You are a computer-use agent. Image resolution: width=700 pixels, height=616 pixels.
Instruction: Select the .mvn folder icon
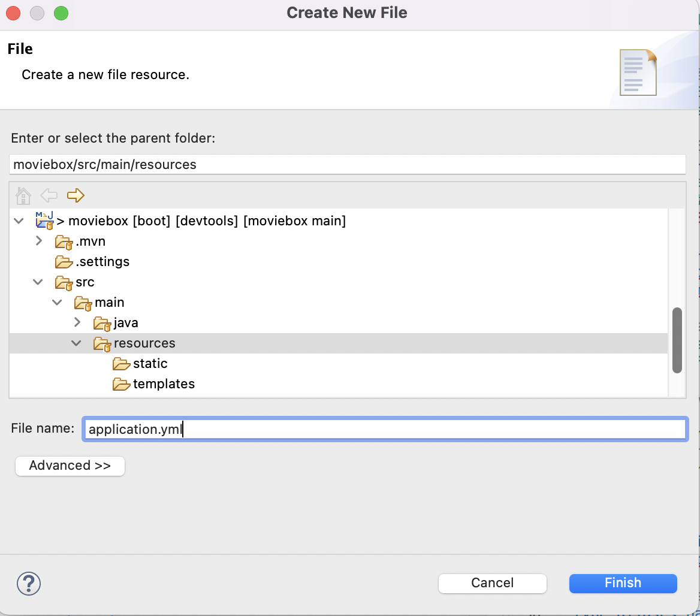[x=64, y=242]
